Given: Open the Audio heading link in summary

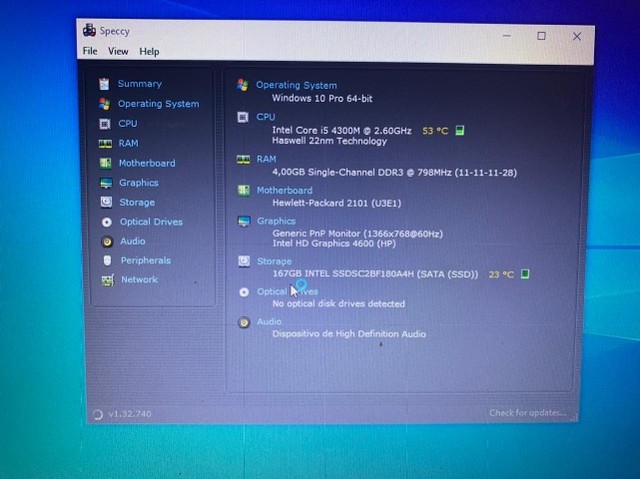Looking at the screenshot, I should point(269,322).
